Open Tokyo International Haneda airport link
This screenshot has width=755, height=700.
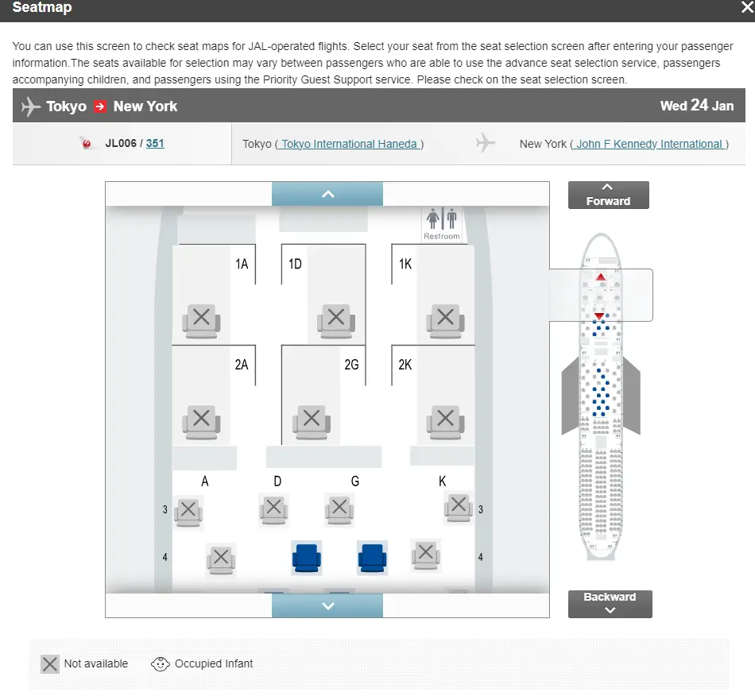coord(349,144)
